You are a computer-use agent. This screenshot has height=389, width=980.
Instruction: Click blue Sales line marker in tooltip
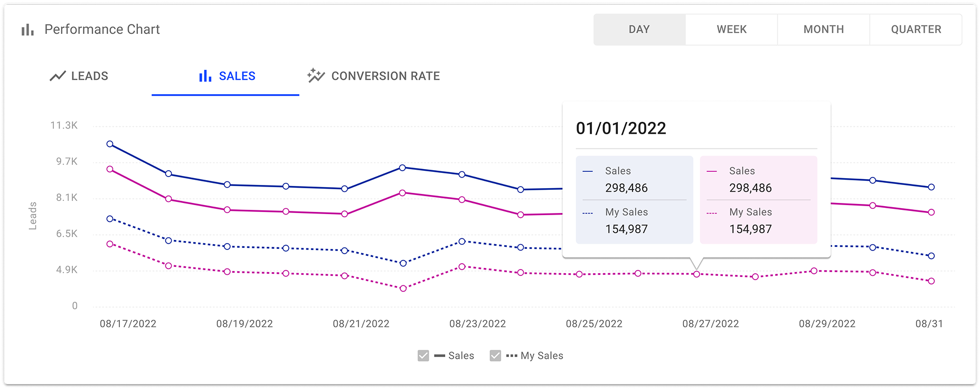click(588, 171)
